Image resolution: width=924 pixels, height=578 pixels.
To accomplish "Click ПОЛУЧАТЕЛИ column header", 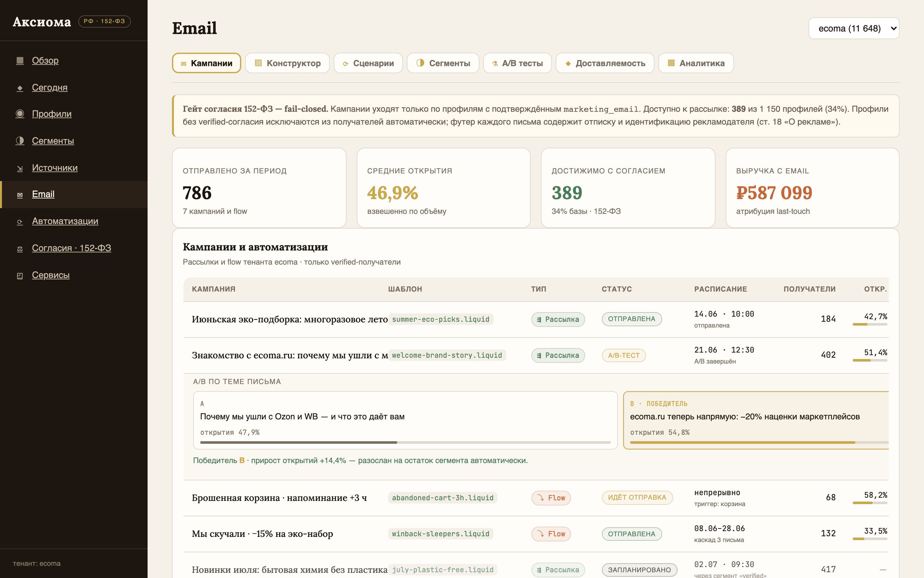I will coord(809,289).
